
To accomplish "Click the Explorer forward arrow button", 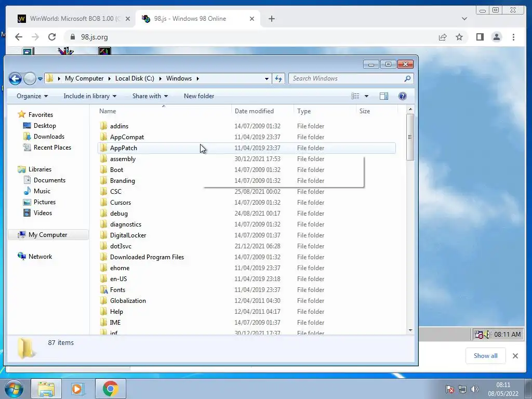I will click(x=30, y=79).
